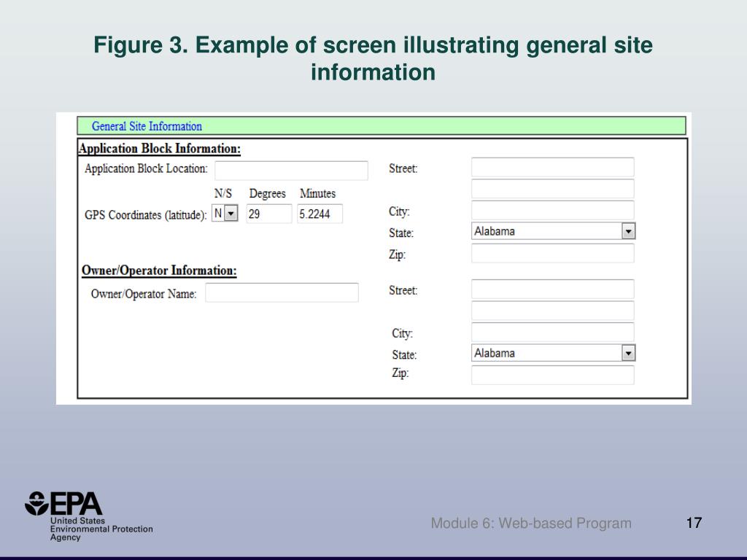The width and height of the screenshot is (747, 560).
Task: Click 'Module 6: Web-based Program' footer text
Action: click(531, 524)
